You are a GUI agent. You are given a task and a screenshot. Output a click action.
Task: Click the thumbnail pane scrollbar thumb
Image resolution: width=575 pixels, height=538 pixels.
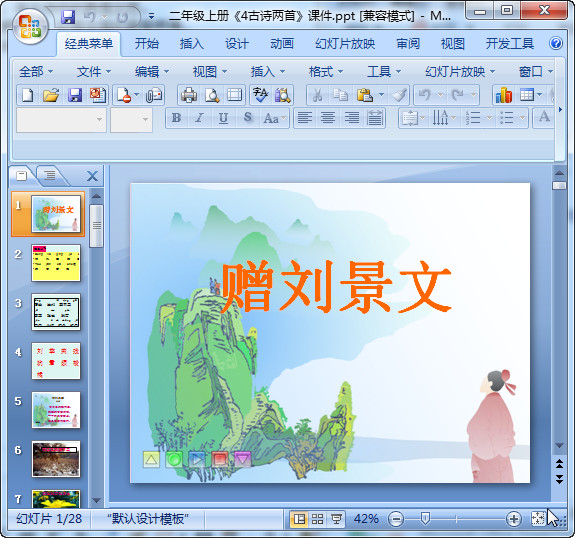[x=96, y=226]
